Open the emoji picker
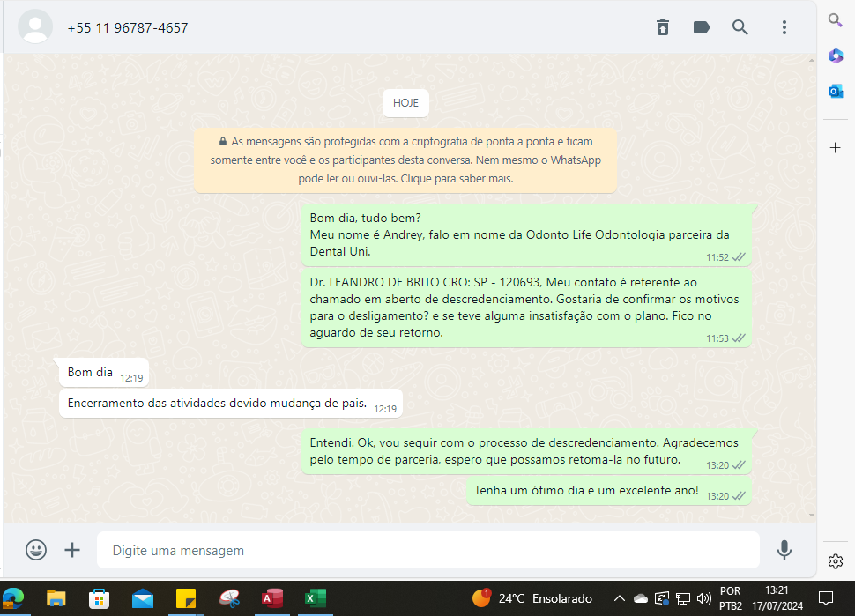This screenshot has width=855, height=616. pos(36,550)
